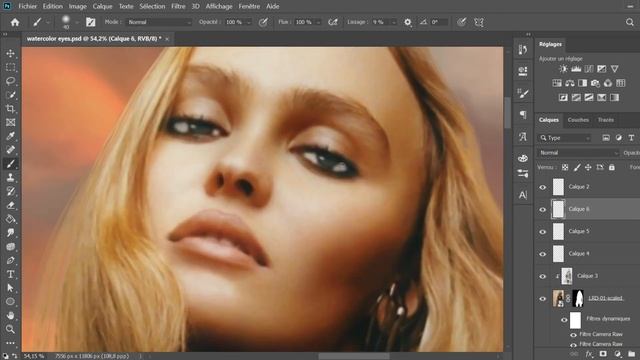Open the History panel icon
This screenshot has width=640, height=360.
tap(523, 50)
